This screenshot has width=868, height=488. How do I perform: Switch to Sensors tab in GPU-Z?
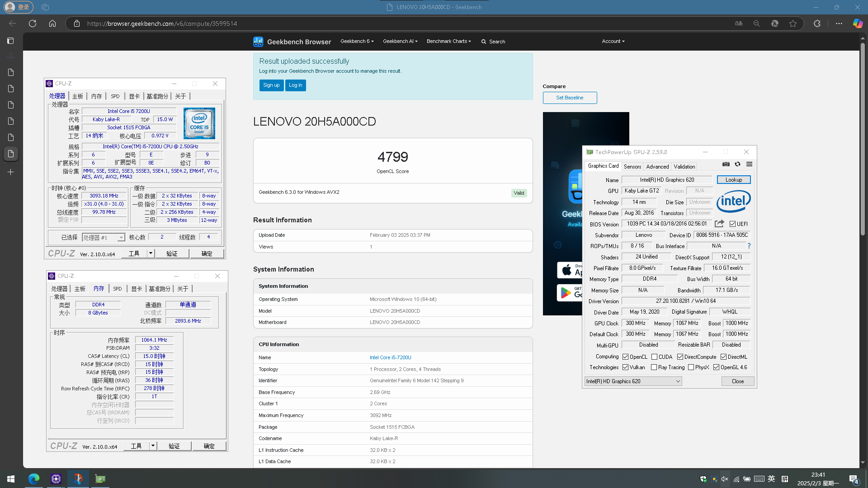point(632,167)
